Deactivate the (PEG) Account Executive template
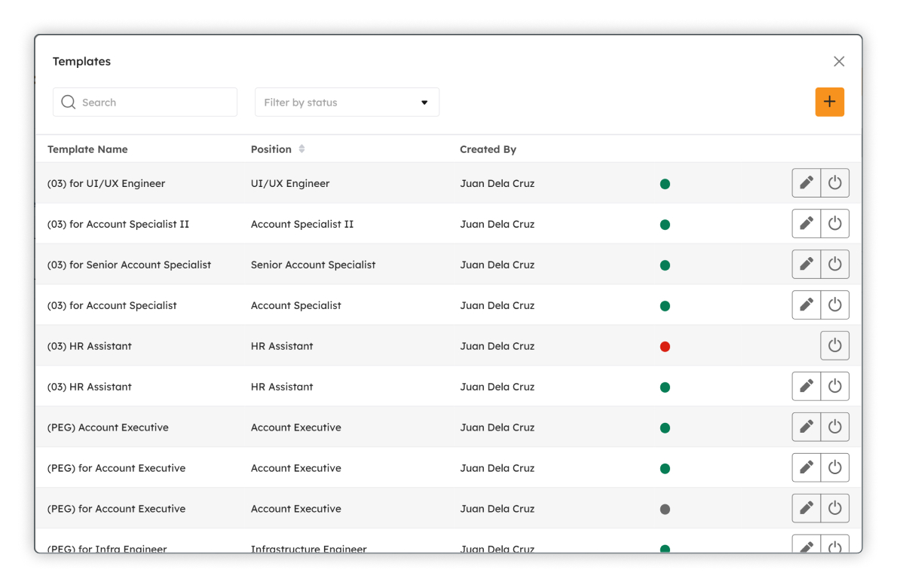This screenshot has height=588, width=897. (x=834, y=427)
